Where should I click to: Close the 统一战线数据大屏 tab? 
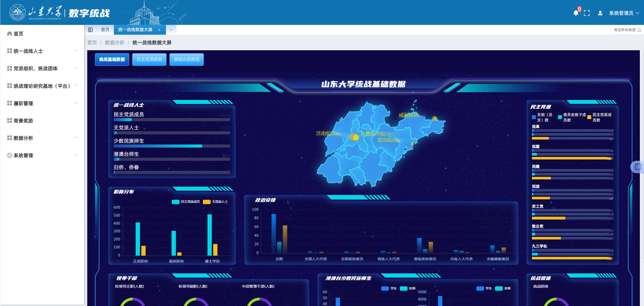click(159, 30)
